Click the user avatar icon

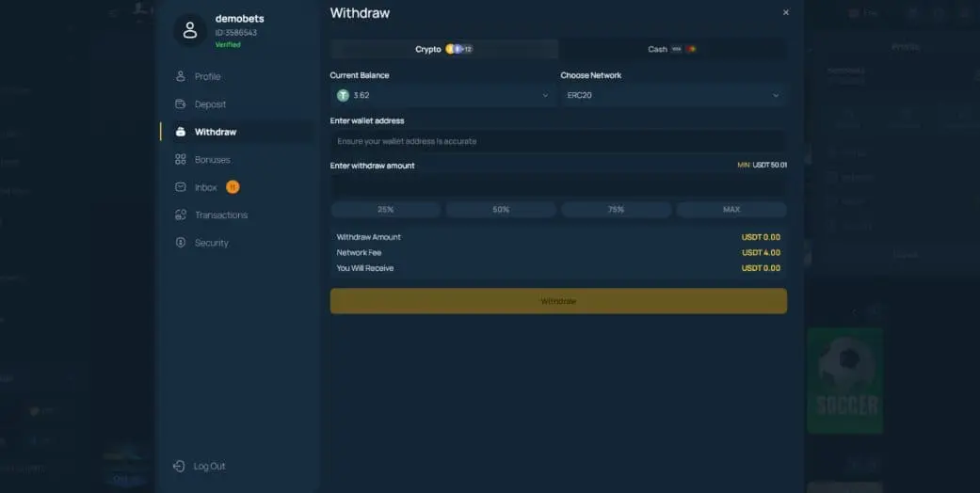(190, 30)
